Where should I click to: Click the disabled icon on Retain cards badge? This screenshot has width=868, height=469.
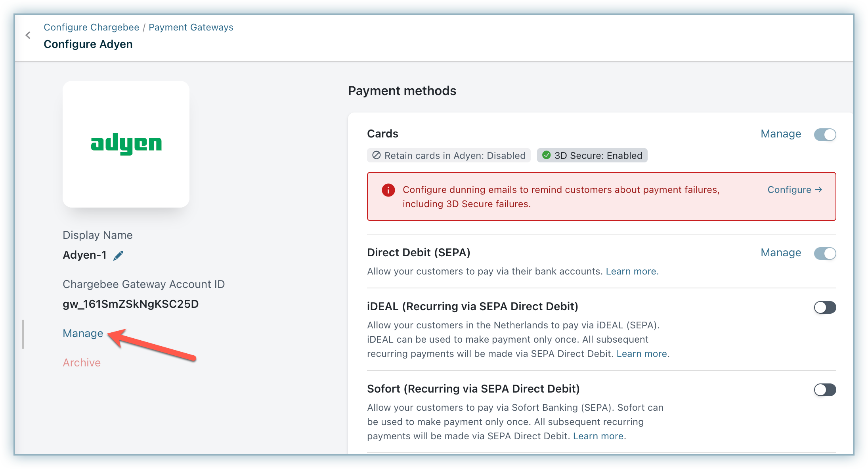pyautogui.click(x=376, y=155)
